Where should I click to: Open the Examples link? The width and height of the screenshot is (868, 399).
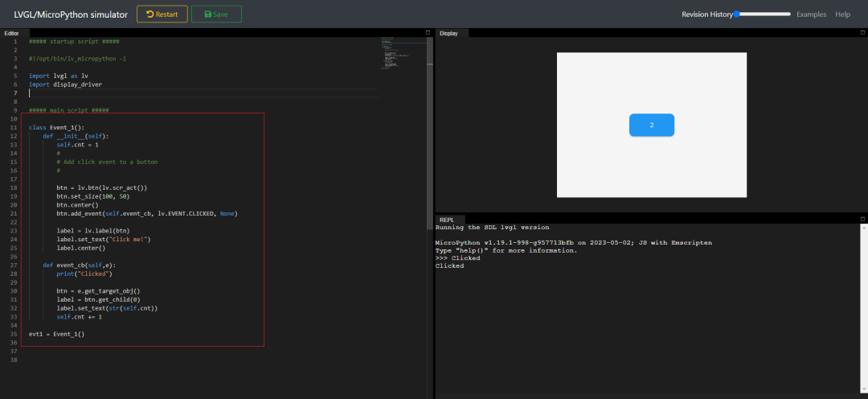(811, 14)
